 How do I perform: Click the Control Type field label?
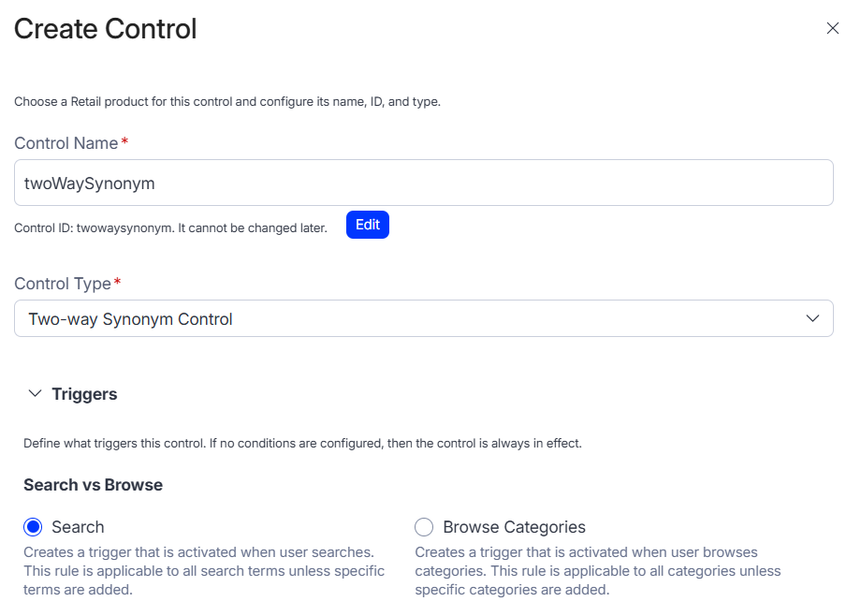click(63, 284)
